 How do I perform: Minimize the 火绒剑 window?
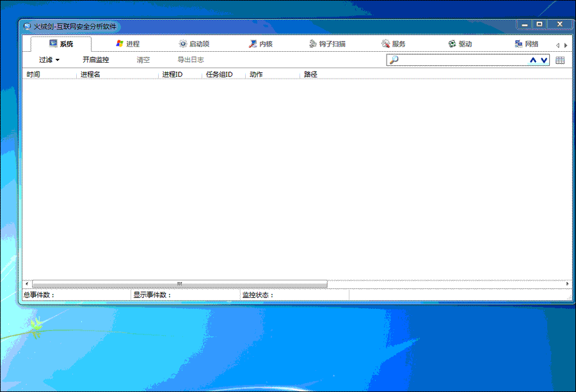pyautogui.click(x=525, y=24)
